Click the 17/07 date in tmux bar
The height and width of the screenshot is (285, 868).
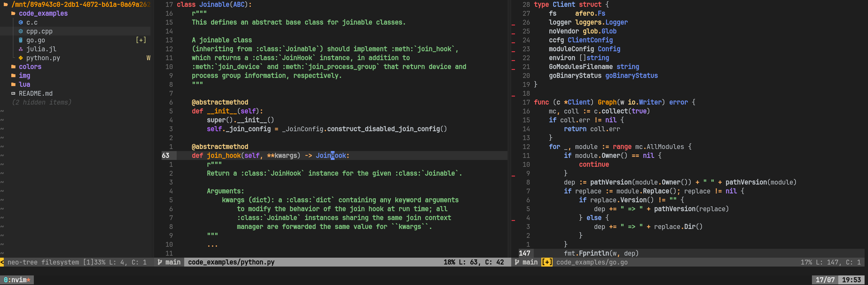[825, 280]
